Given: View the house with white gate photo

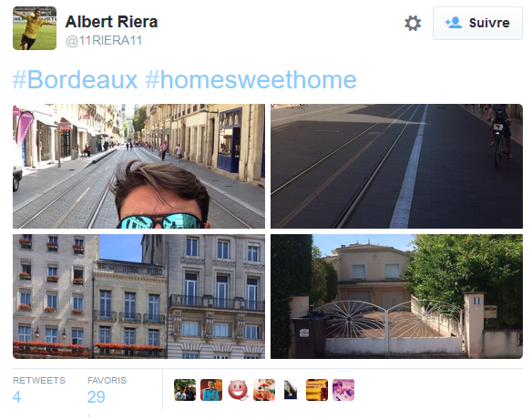Looking at the screenshot, I should coord(396,296).
